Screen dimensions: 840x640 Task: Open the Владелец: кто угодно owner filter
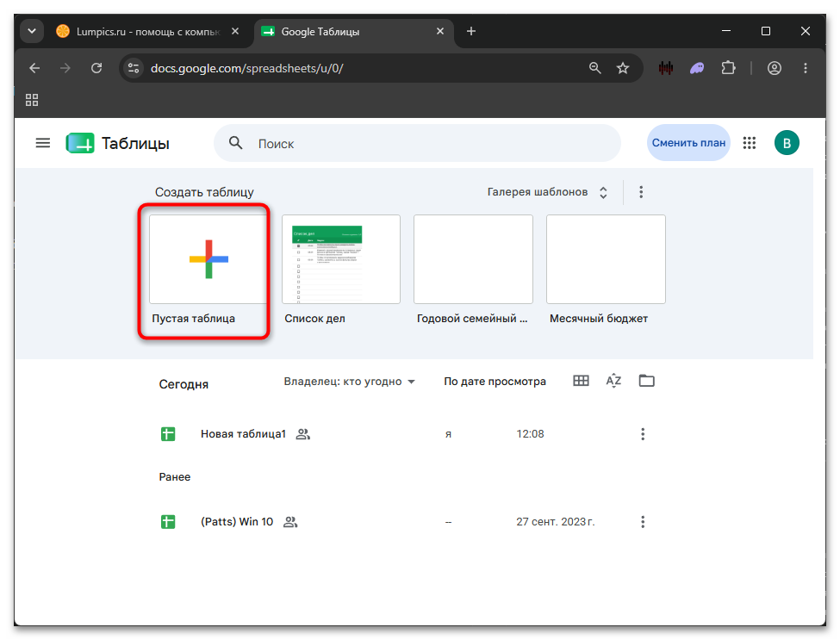click(x=349, y=382)
